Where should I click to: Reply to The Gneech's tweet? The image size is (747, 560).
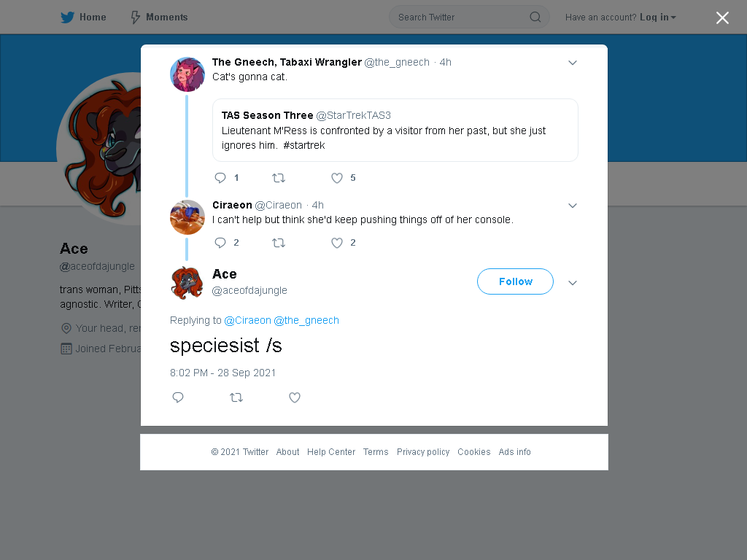(x=220, y=178)
